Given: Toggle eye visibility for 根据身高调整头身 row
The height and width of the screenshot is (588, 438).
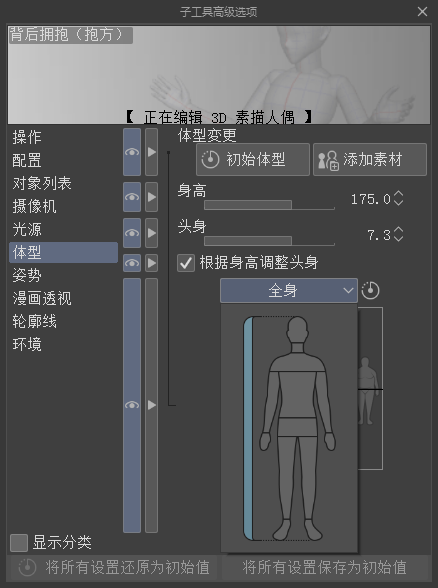Looking at the screenshot, I should 132,263.
